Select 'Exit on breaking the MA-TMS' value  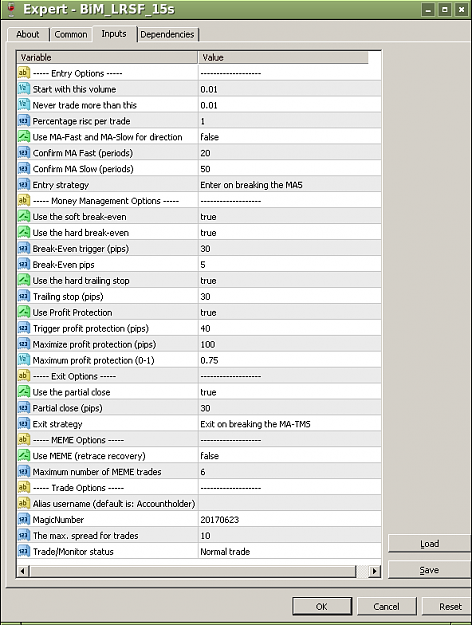click(x=255, y=424)
